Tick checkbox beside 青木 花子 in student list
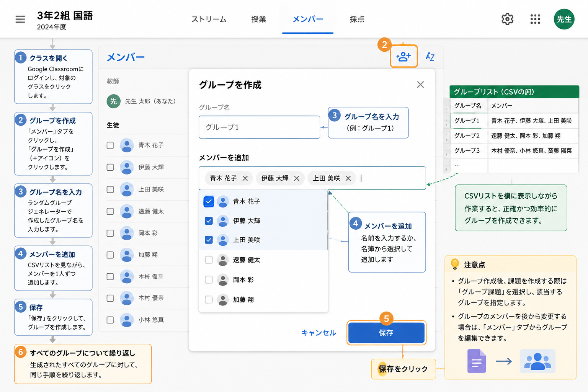588x392 pixels. point(110,145)
